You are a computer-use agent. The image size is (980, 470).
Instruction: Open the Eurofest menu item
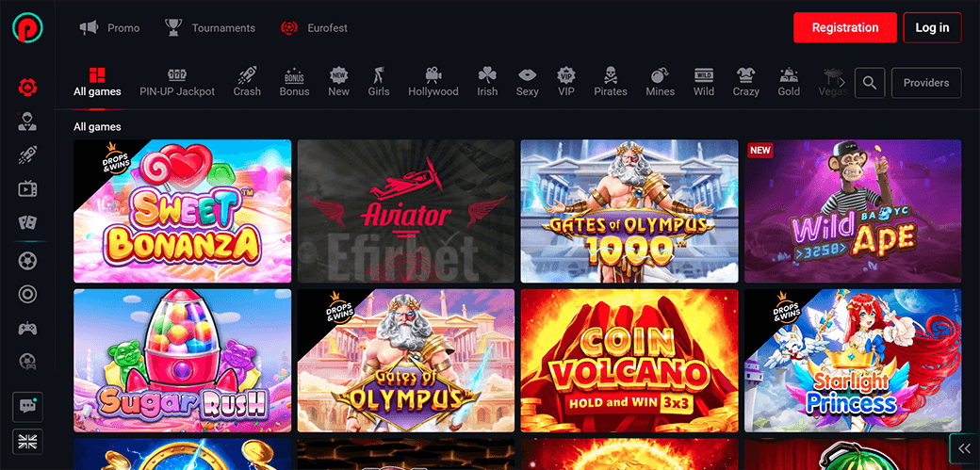click(x=315, y=28)
